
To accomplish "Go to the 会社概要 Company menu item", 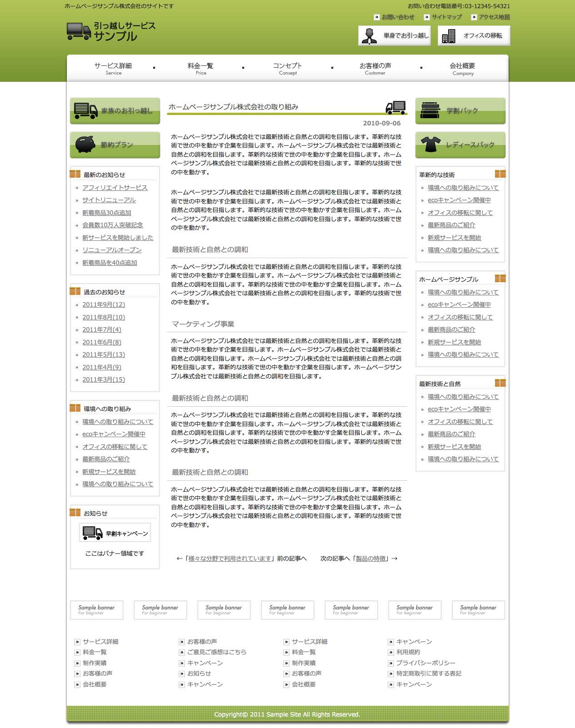I will click(463, 69).
